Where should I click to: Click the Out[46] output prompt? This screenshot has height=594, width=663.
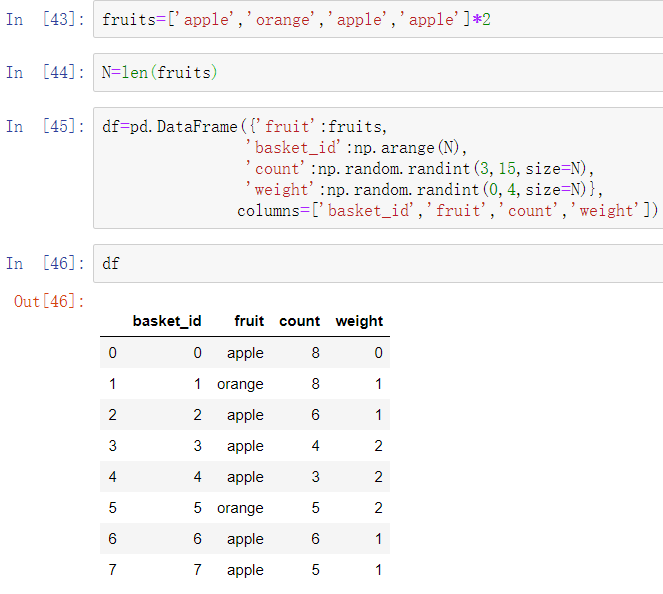coord(49,301)
